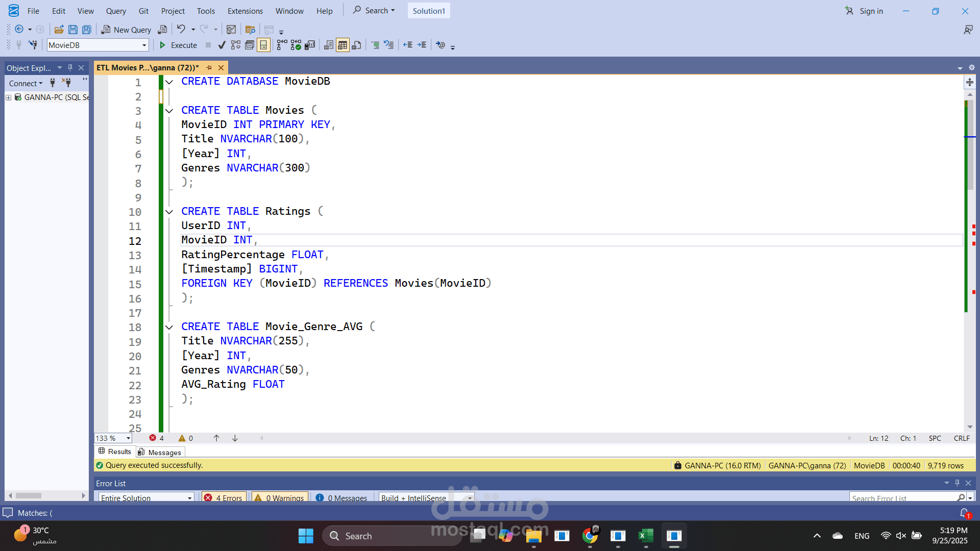Click Display Estimated Execution Plan icon
This screenshot has width=980, height=551.
click(236, 45)
